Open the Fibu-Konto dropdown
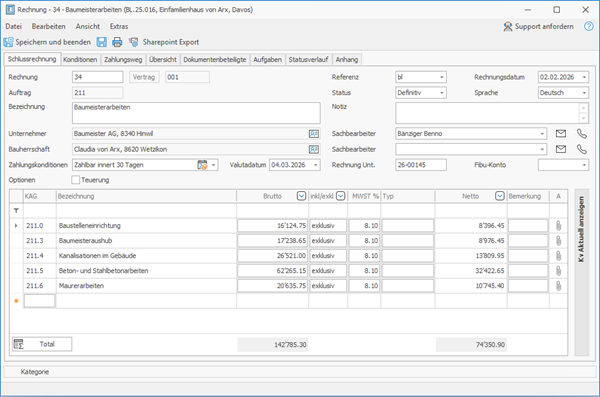Screen dimensions: 600x397 click(584, 165)
